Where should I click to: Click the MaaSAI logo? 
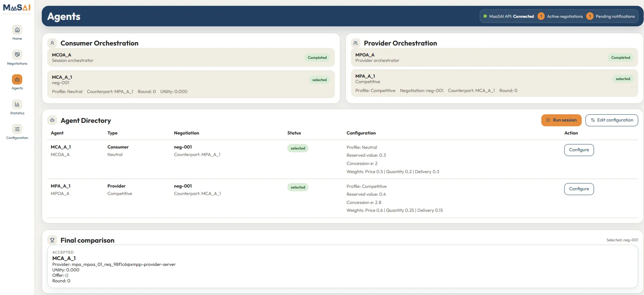[17, 7]
